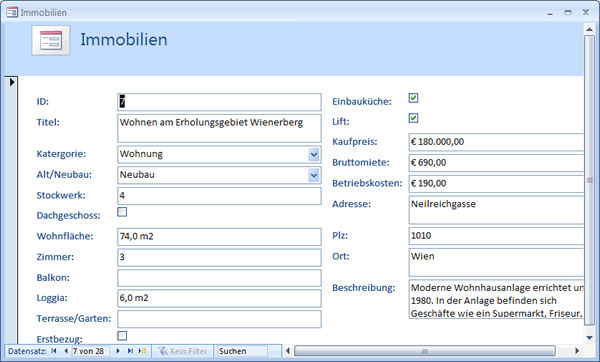Viewport: 600px width, 362px height.
Task: Click the vertical scrollbar thumb
Action: (x=589, y=181)
